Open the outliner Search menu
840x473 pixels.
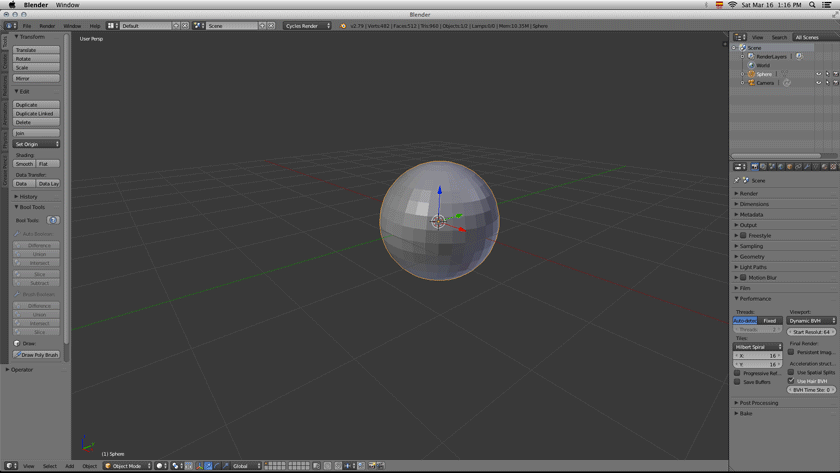[x=779, y=37]
